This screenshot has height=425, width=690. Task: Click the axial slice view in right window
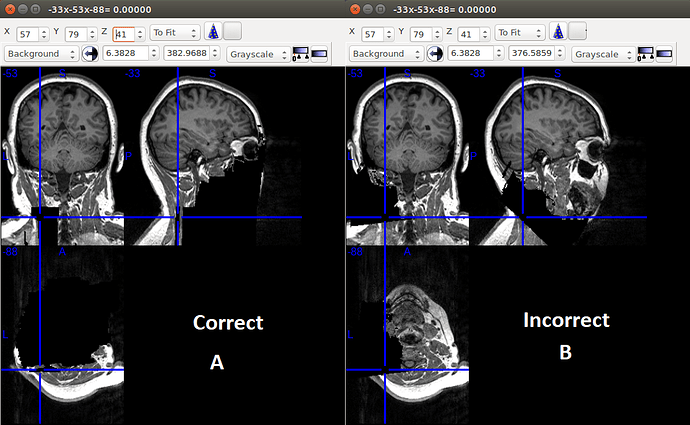pyautogui.click(x=407, y=335)
